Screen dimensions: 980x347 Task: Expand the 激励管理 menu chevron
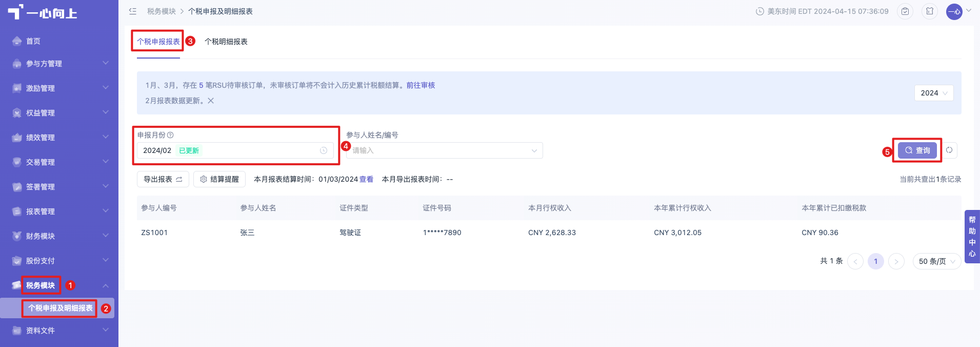coord(106,88)
